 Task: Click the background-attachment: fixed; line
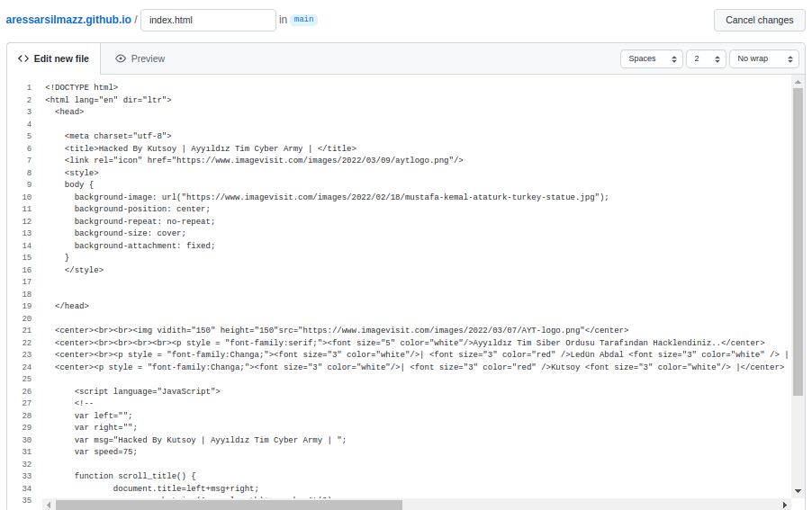(144, 246)
